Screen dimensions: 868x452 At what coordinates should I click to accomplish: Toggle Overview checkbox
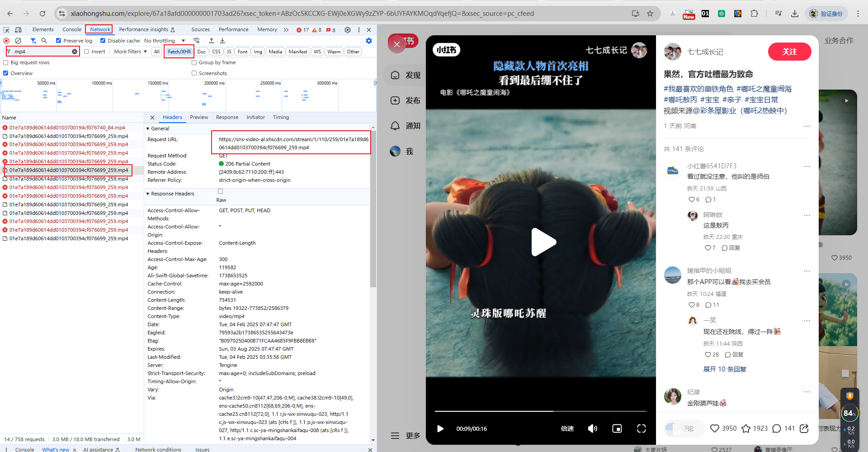pos(6,73)
